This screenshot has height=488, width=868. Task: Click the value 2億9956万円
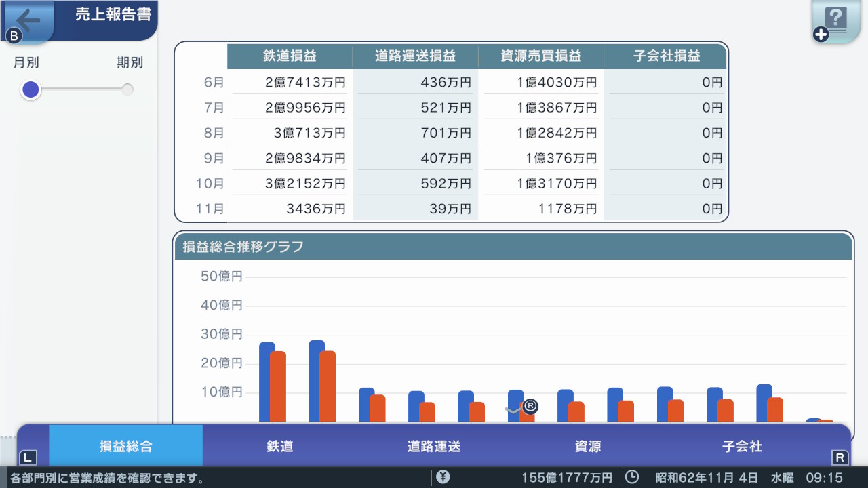coord(305,108)
